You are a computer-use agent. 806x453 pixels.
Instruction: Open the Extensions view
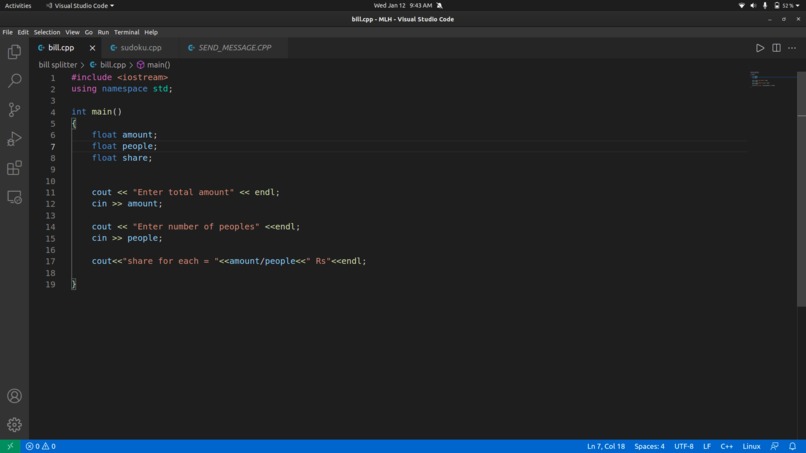14,168
